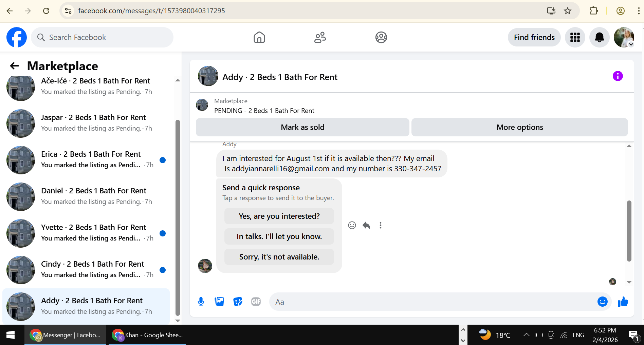Click Mark as sold button
This screenshot has height=345, width=644.
point(302,127)
